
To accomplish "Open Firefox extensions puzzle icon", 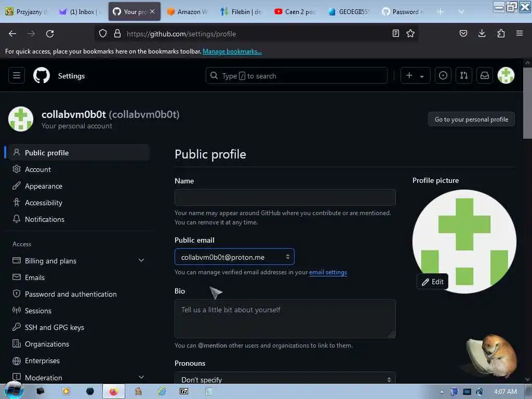I will click(x=501, y=33).
